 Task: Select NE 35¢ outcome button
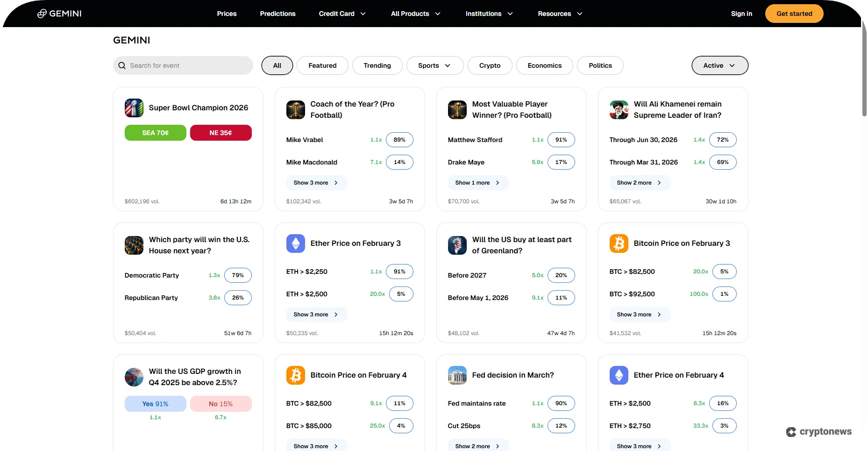pyautogui.click(x=221, y=133)
